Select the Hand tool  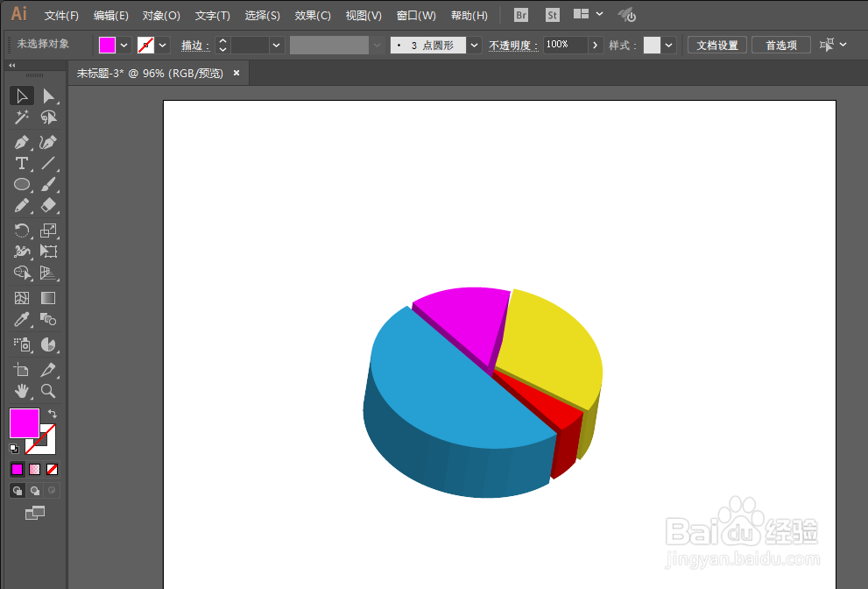click(22, 391)
